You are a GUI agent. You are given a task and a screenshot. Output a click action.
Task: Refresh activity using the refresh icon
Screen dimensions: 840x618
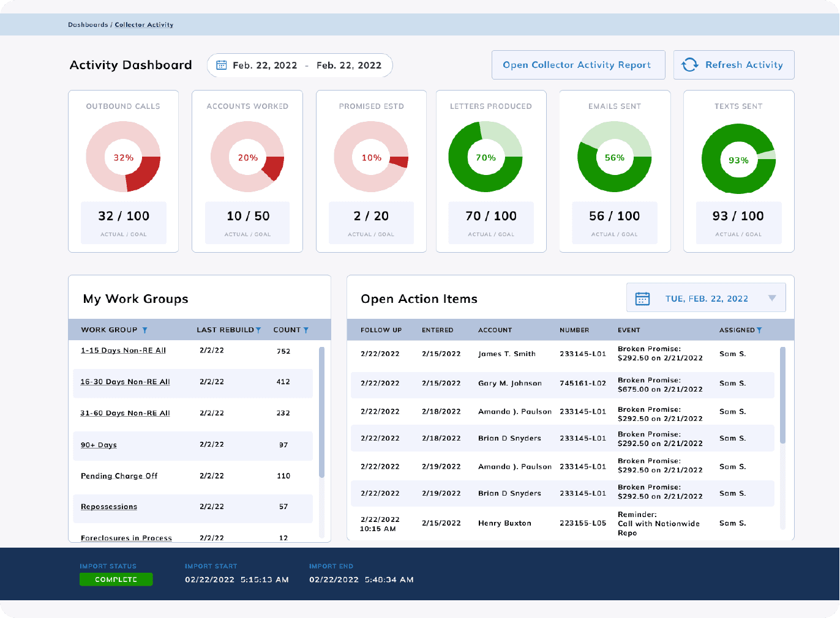690,64
